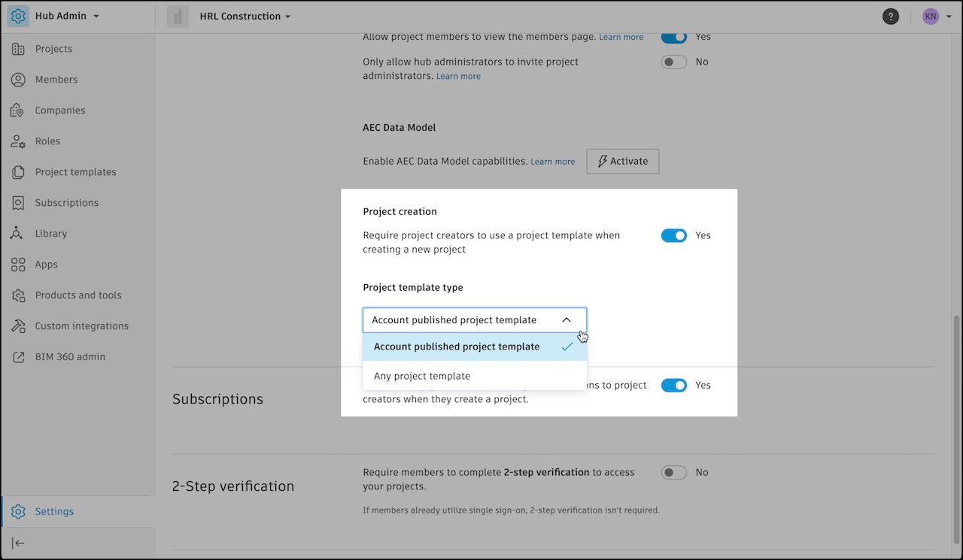
Task: Click the HRL Construction account logo thumbnail
Action: click(178, 17)
